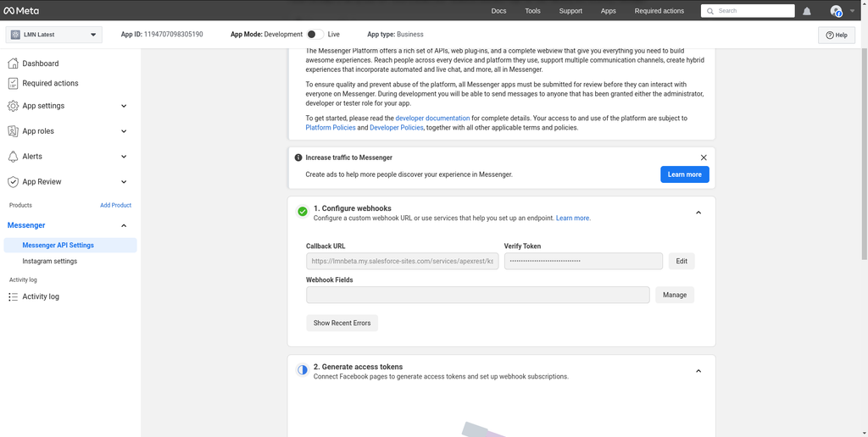Open the Apps menu

point(609,11)
